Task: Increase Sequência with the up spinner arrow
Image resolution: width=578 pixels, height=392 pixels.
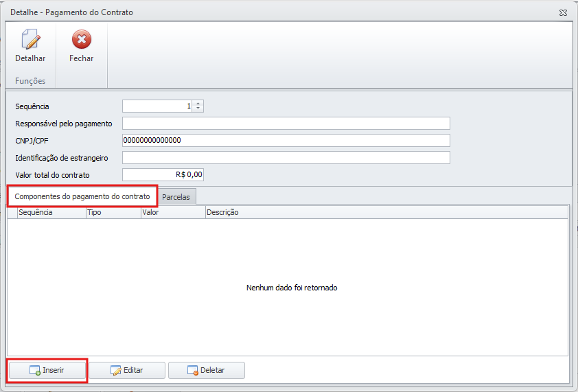Action: coord(198,103)
